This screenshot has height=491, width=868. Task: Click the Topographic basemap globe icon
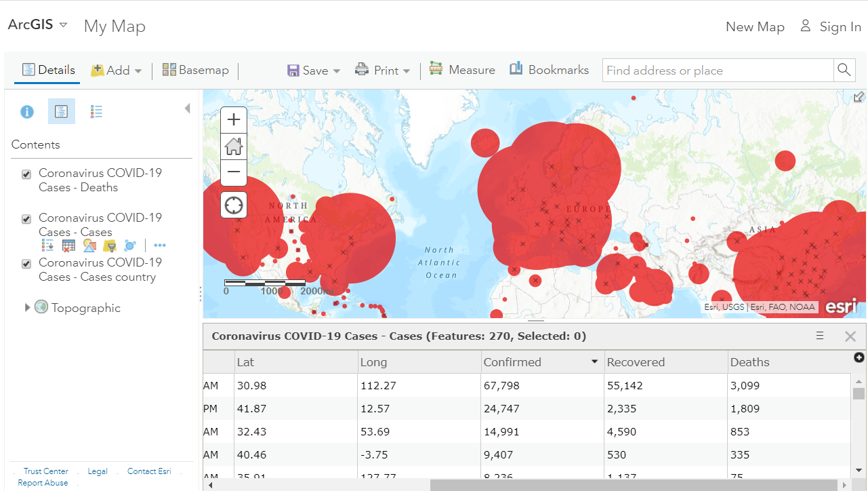pos(41,307)
